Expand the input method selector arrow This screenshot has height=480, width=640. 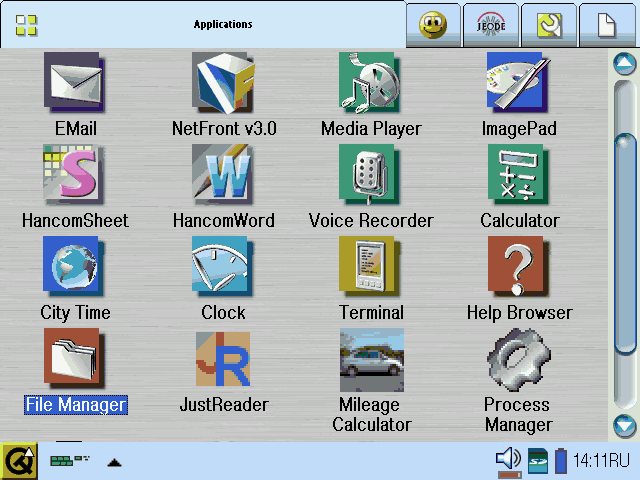pos(115,462)
